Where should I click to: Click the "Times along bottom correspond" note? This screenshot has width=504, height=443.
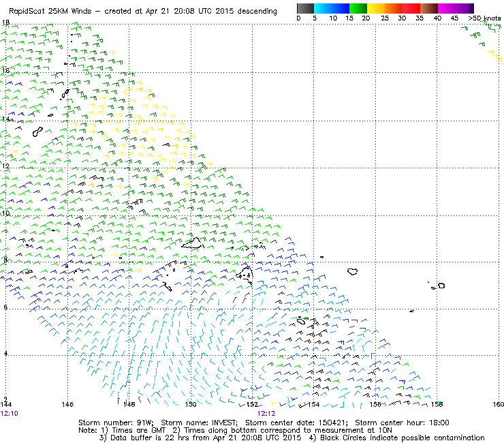pyautogui.click(x=242, y=430)
